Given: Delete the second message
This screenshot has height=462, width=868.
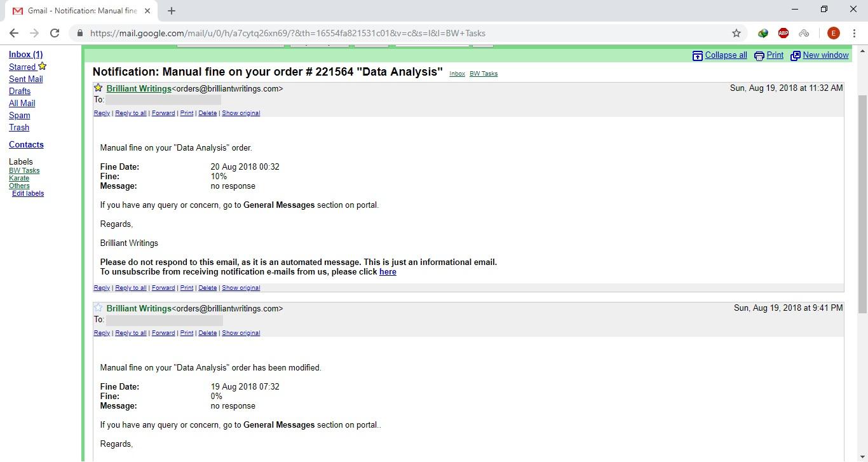Looking at the screenshot, I should pos(207,333).
